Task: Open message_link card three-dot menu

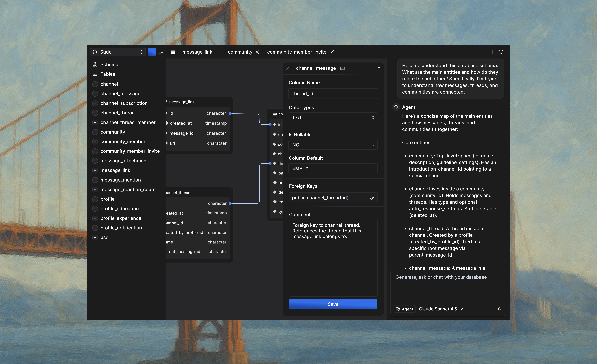Action: tap(227, 102)
